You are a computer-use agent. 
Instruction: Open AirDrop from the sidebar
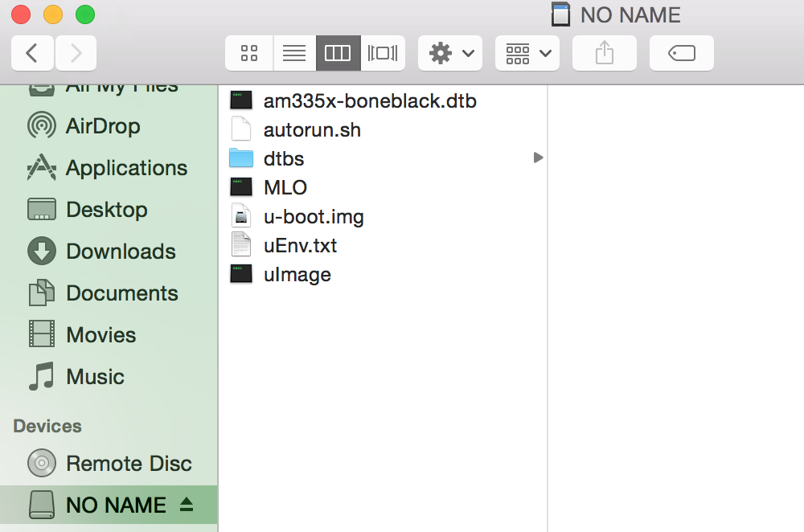pyautogui.click(x=103, y=126)
